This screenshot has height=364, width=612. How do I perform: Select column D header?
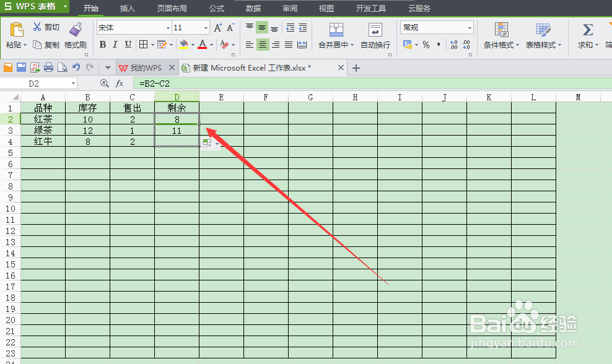177,97
